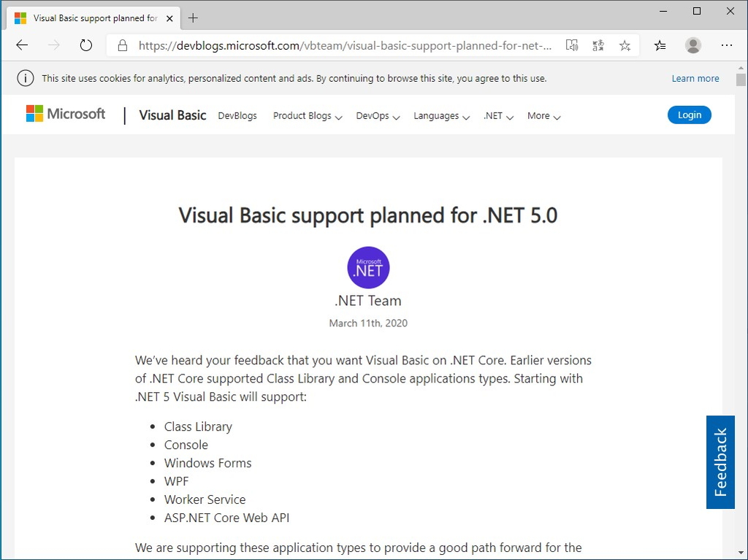The image size is (748, 560).
Task: Expand the Product Blogs dropdown
Action: click(x=307, y=115)
